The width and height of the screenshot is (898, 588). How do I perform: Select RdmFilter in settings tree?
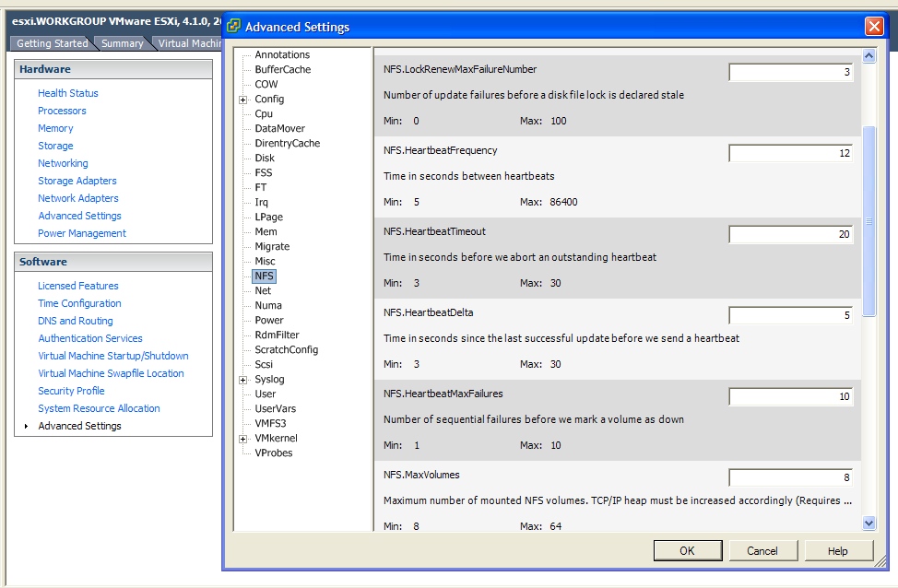point(278,335)
